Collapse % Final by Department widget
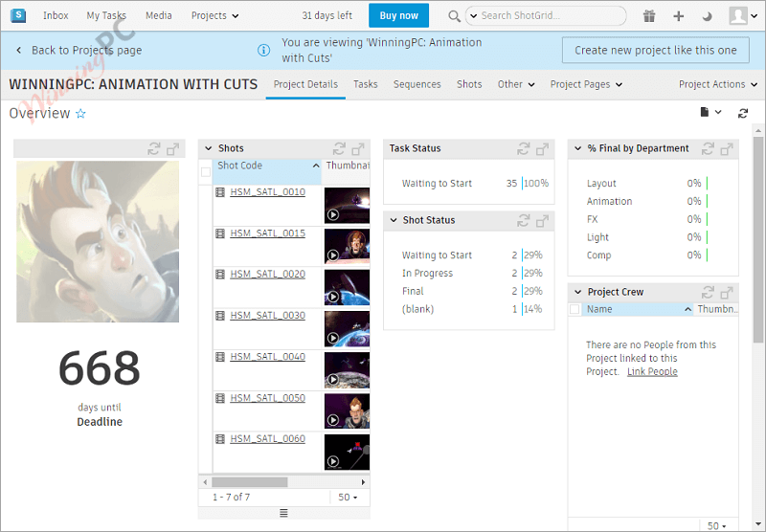 pos(578,148)
